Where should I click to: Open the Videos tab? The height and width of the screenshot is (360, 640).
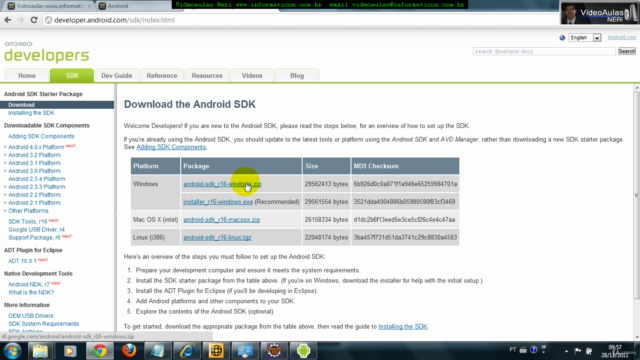tap(252, 76)
